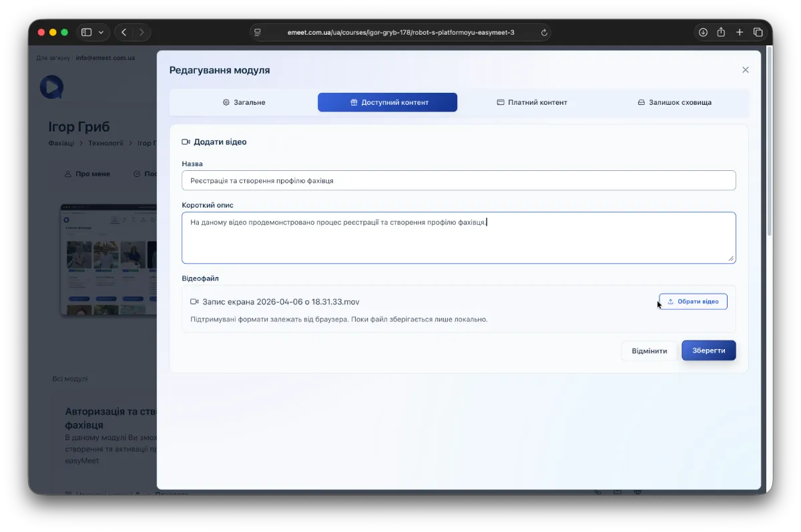Open a new tab with plus icon

point(740,32)
